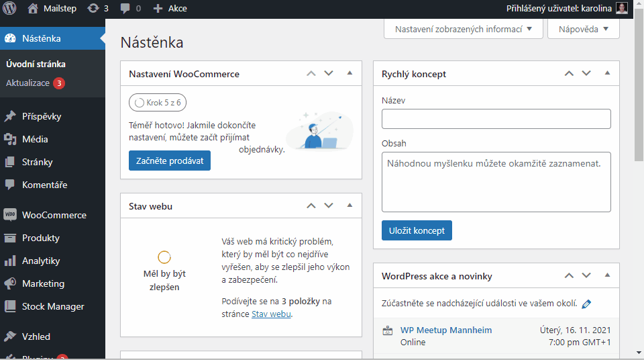Screen dimensions: 644x360
Task: Move Stav webu widget up
Action: [x=311, y=206]
